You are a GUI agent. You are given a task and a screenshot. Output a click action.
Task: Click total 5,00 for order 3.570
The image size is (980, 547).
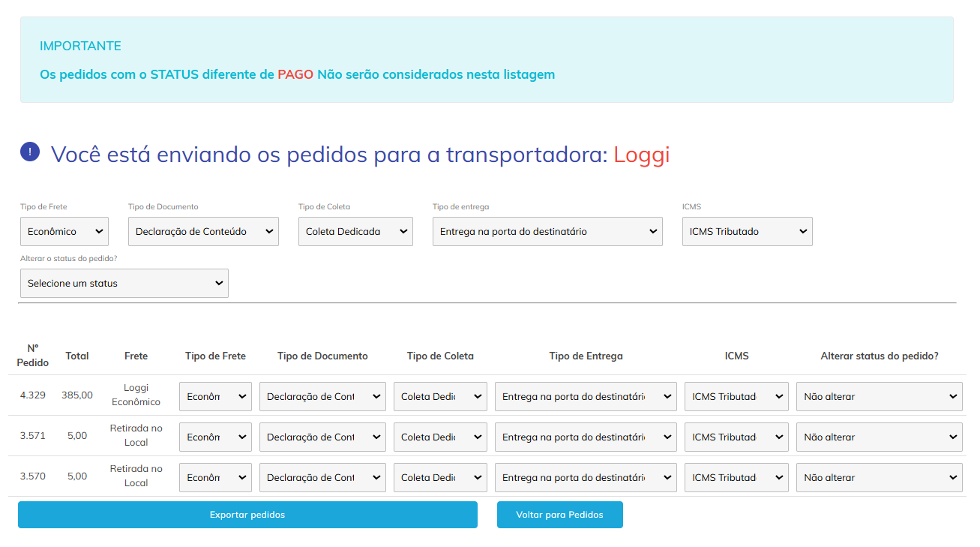77,476
